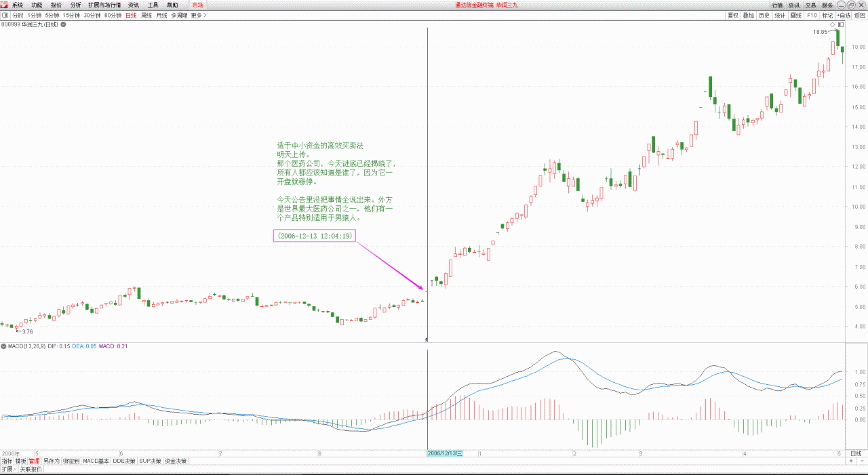
Task: Add stock via +自选 button
Action: click(844, 15)
